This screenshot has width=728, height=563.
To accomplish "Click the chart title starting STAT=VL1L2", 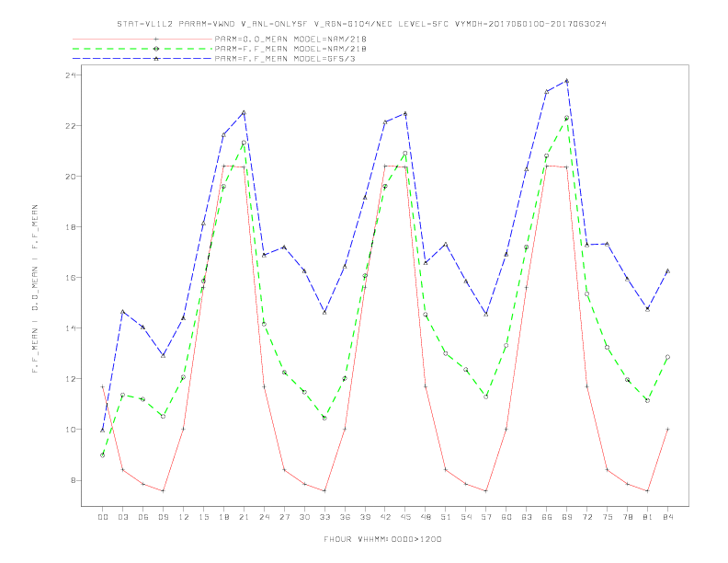I will [x=361, y=24].
